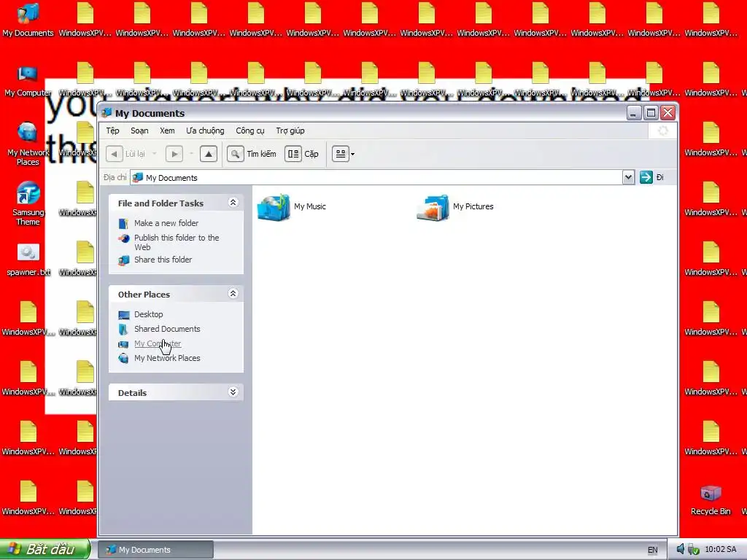Screen dimensions: 747x560
Task: Open the Soạn menu
Action: point(139,131)
